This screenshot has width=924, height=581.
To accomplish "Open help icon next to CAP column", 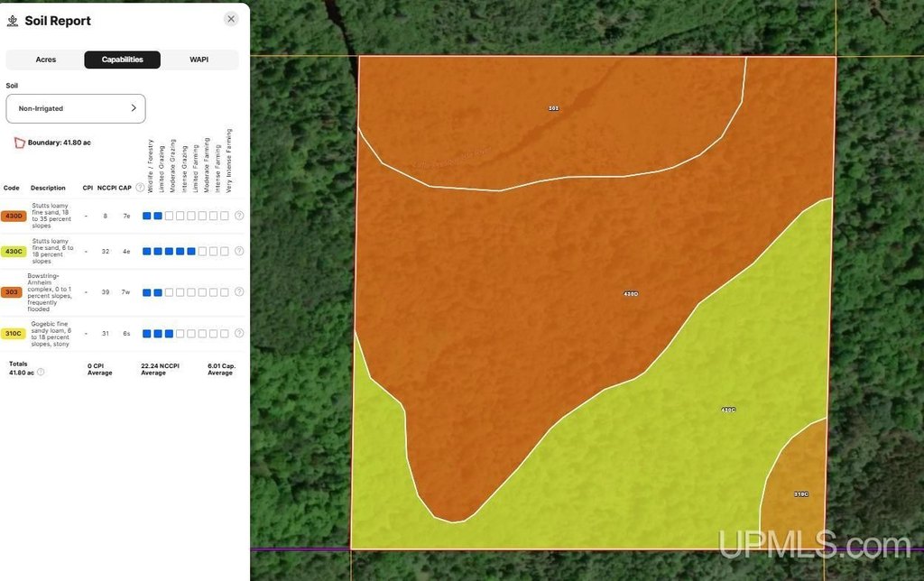I will point(140,189).
